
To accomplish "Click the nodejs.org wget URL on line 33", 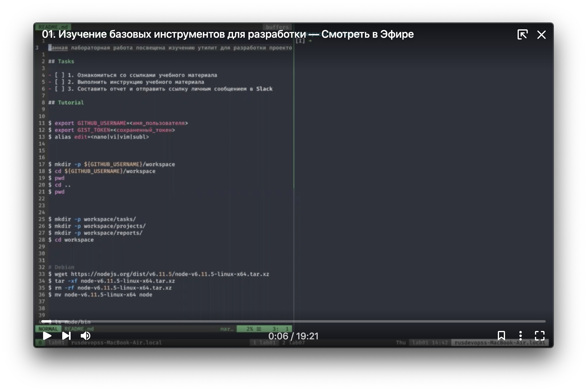I will (170, 274).
